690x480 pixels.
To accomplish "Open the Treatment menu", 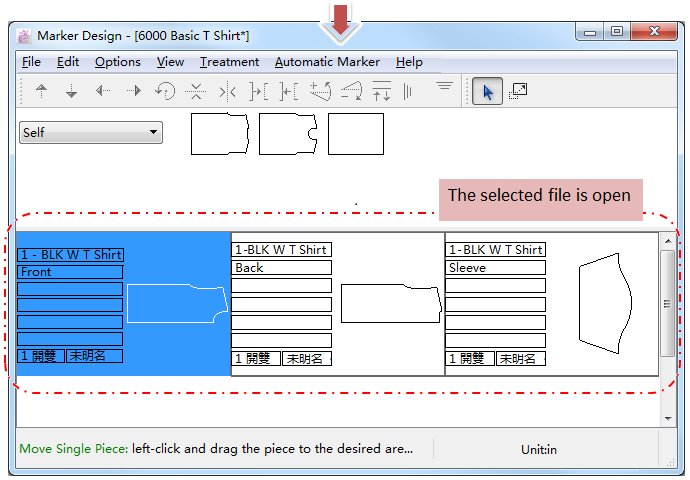I will point(229,62).
